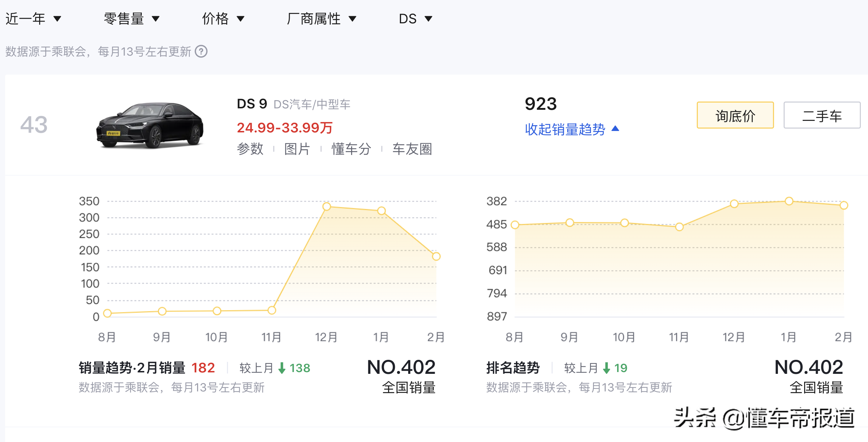
Task: Click the help question-mark icon
Action: click(x=201, y=51)
